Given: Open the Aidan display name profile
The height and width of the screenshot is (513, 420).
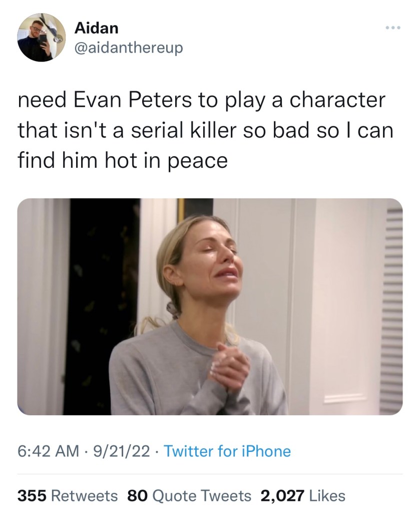Looking at the screenshot, I should point(96,28).
